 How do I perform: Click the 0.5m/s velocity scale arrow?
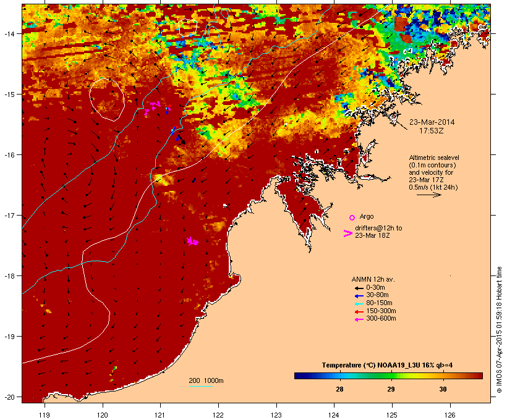coord(428,195)
